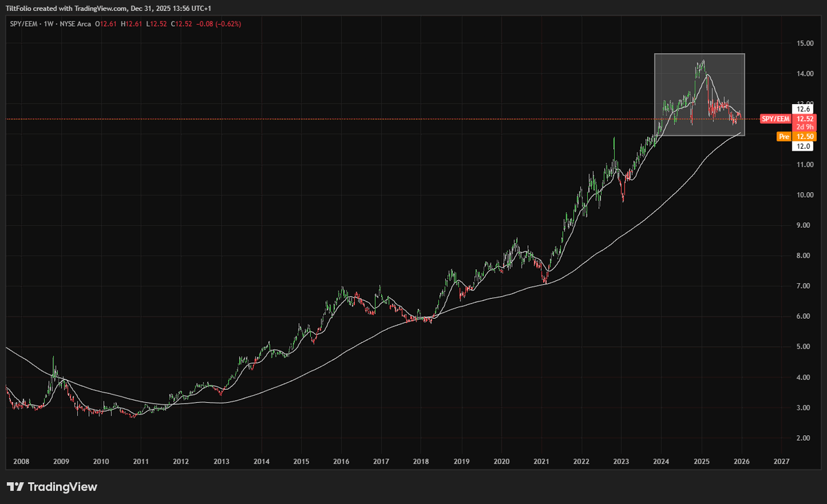
Task: Click the SPY/EEM red symbol tag on price axis
Action: pyautogui.click(x=776, y=119)
